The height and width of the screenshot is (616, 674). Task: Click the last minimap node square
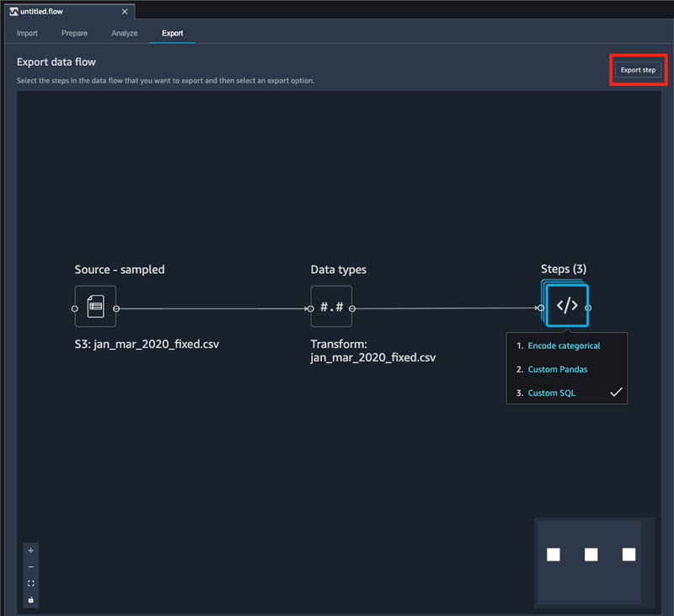click(629, 554)
